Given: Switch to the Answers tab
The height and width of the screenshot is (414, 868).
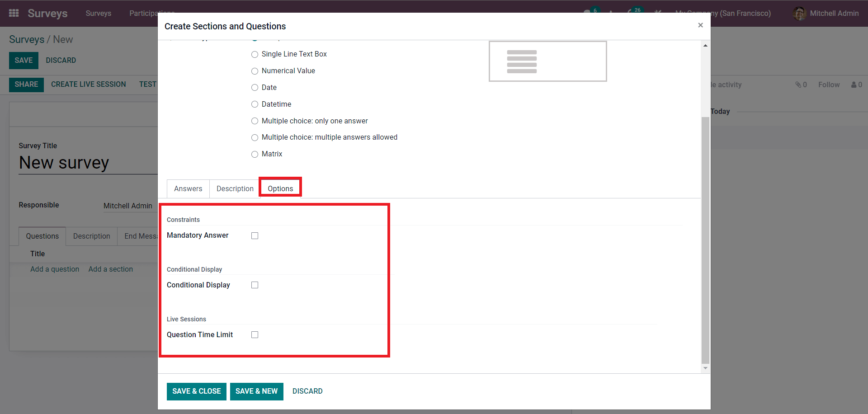Looking at the screenshot, I should (188, 188).
